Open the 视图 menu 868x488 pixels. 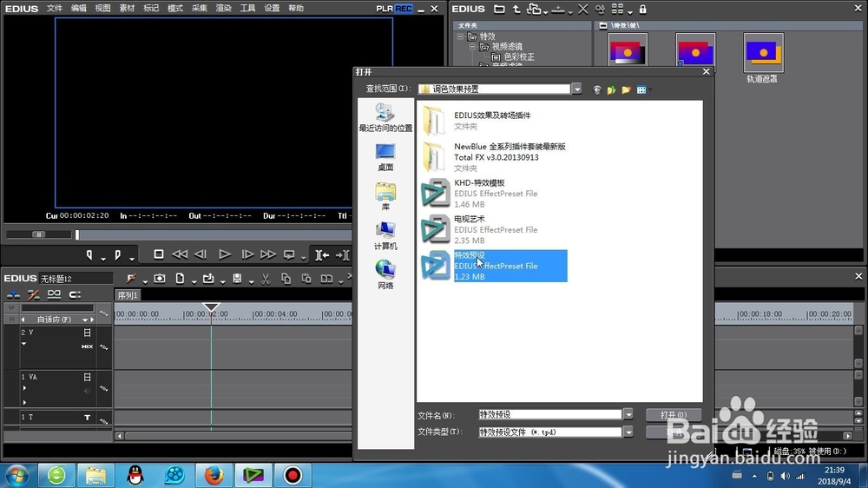102,9
